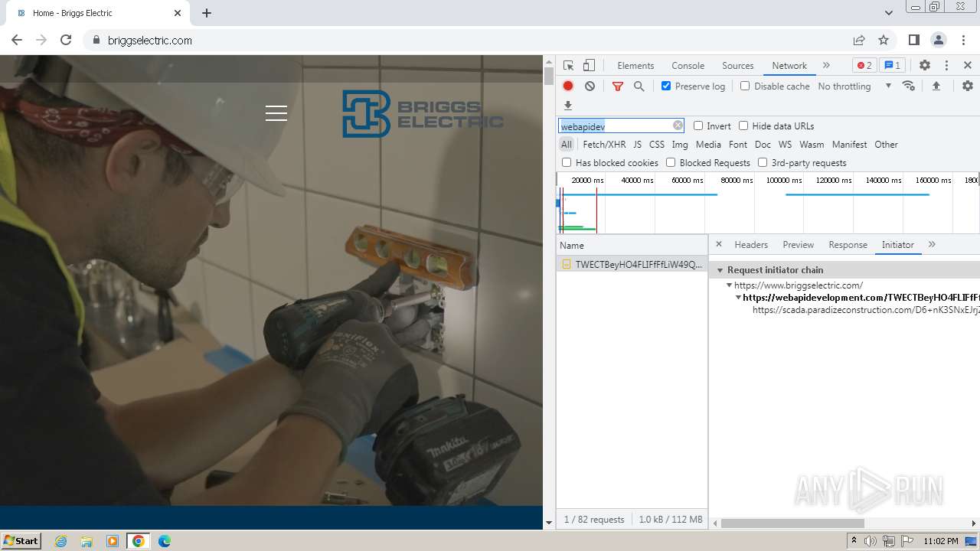Open Internet Explorer from the taskbar
Image resolution: width=980 pixels, height=551 pixels.
[61, 541]
